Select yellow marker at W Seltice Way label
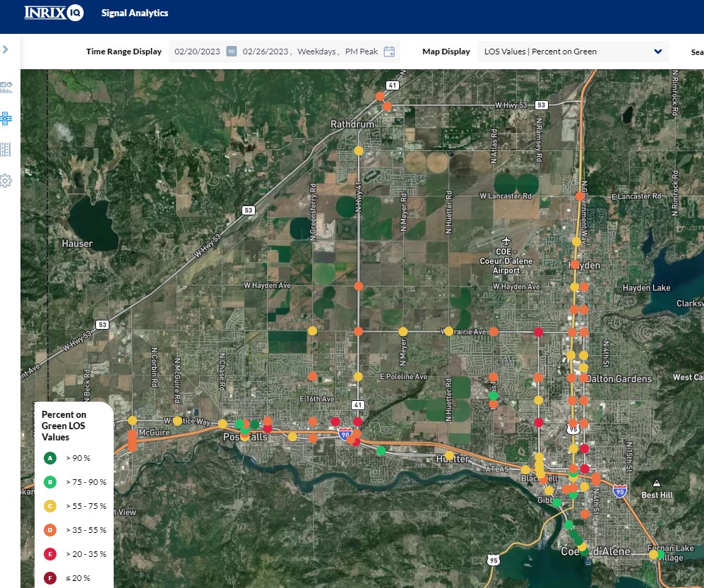Screen dimensions: 704x588 [177, 421]
